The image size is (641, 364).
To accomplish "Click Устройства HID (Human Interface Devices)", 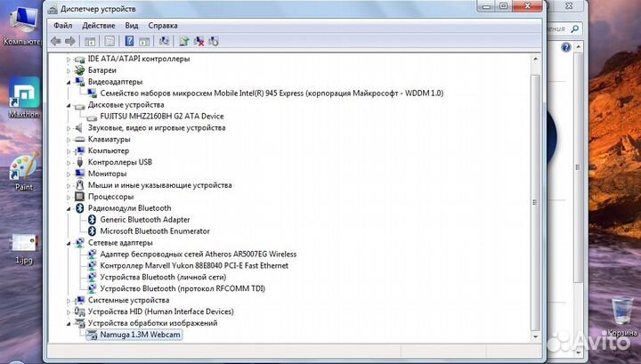I will click(160, 311).
